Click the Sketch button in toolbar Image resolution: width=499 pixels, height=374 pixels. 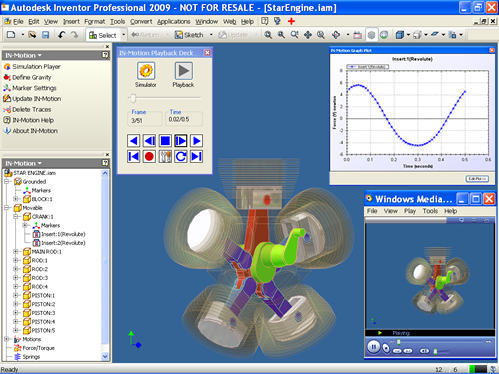(189, 35)
